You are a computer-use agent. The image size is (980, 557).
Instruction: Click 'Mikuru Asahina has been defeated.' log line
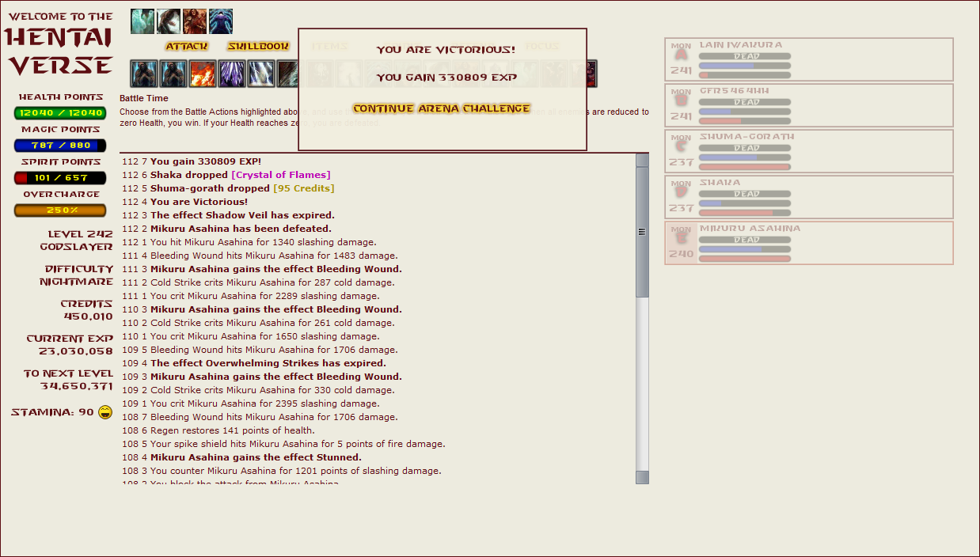point(241,229)
